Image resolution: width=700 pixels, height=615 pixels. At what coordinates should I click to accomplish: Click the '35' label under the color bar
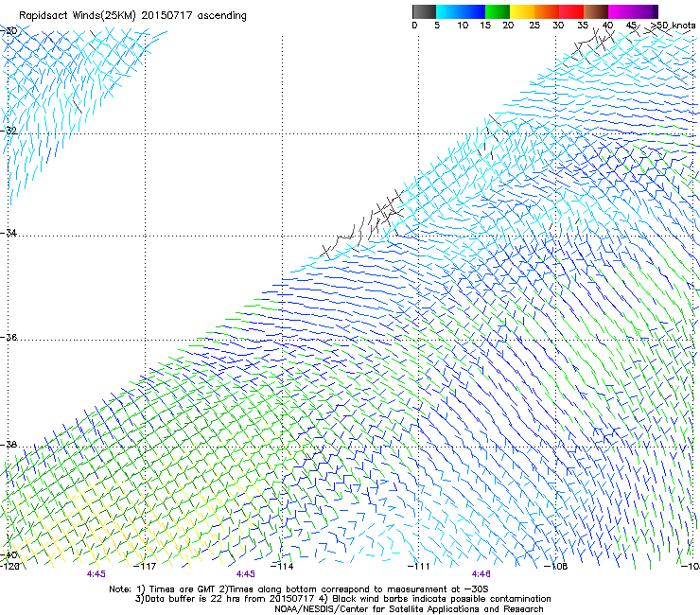pyautogui.click(x=583, y=26)
